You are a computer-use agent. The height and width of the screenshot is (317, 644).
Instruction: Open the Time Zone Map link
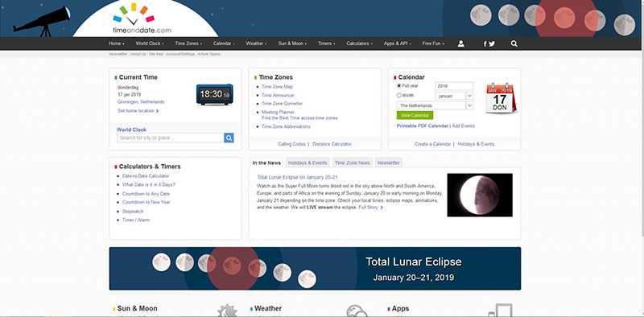coord(277,87)
